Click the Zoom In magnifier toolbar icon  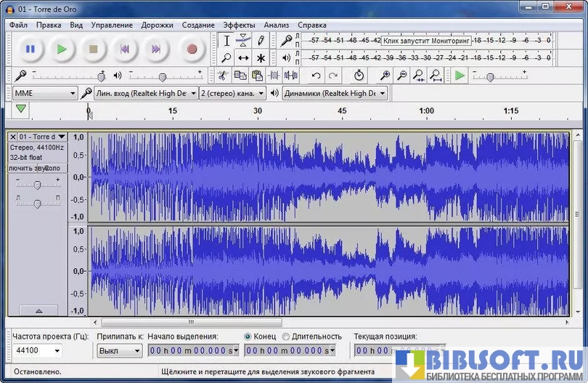pyautogui.click(x=385, y=76)
